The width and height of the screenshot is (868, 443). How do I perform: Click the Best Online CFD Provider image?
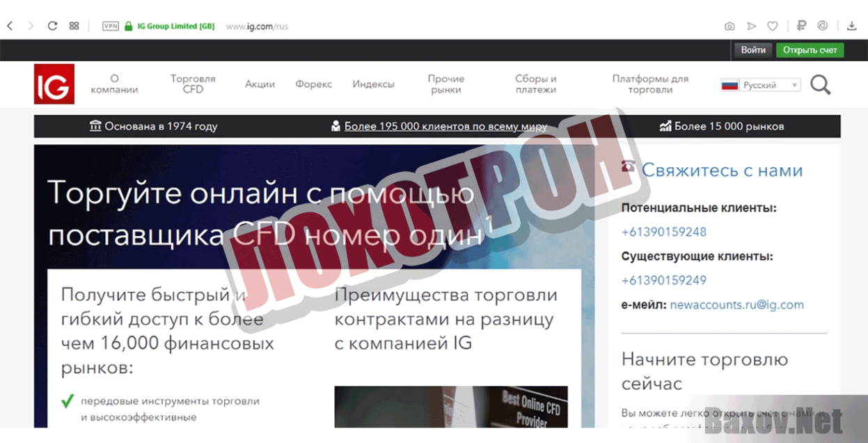point(451,407)
